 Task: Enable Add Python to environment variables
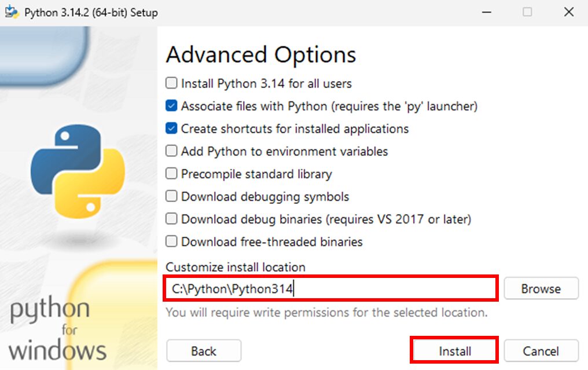click(171, 151)
